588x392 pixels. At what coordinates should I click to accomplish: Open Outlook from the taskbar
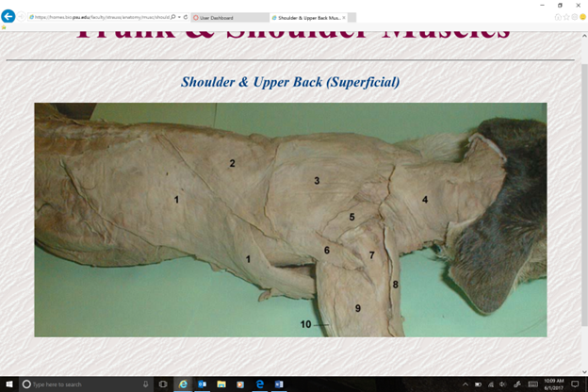click(202, 384)
